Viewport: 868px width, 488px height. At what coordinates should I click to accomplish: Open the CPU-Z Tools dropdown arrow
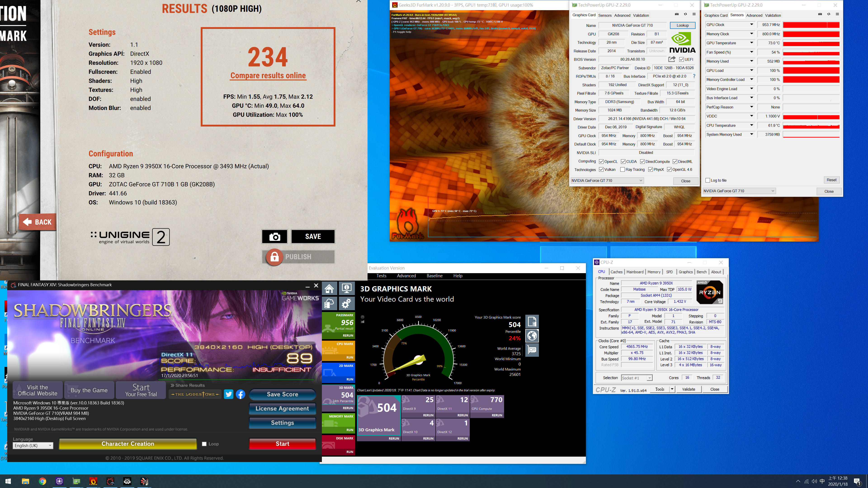672,389
